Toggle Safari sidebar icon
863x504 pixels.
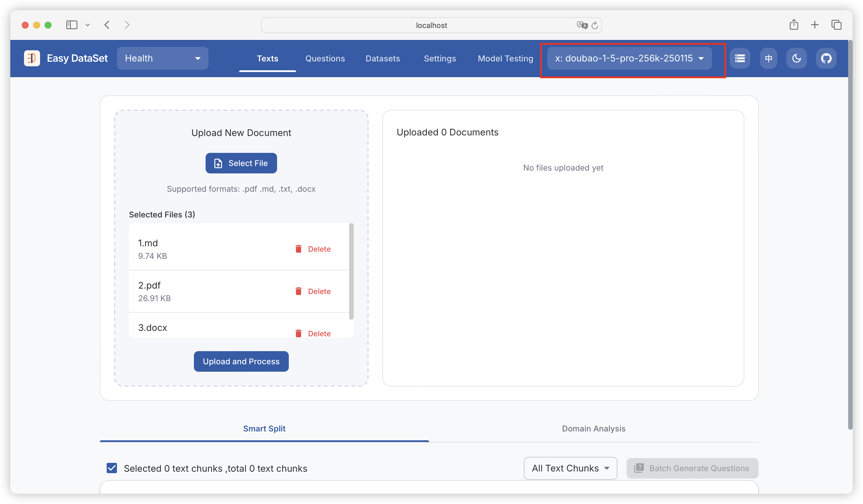click(x=71, y=25)
